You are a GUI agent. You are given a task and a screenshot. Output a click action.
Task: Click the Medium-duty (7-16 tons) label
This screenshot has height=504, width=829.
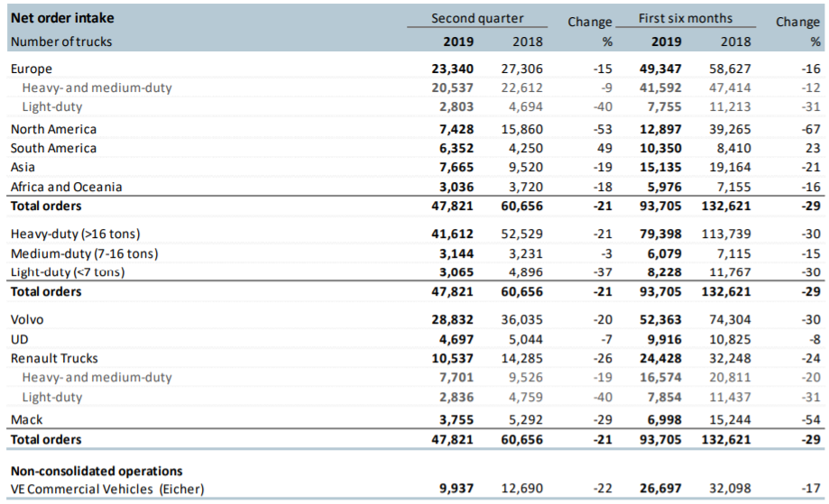pyautogui.click(x=85, y=253)
